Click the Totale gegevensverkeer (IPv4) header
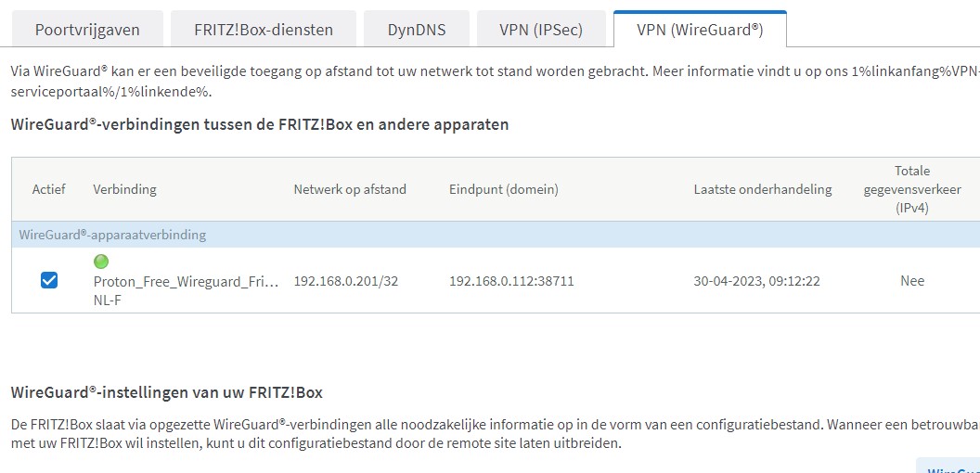980x473 pixels. point(911,189)
